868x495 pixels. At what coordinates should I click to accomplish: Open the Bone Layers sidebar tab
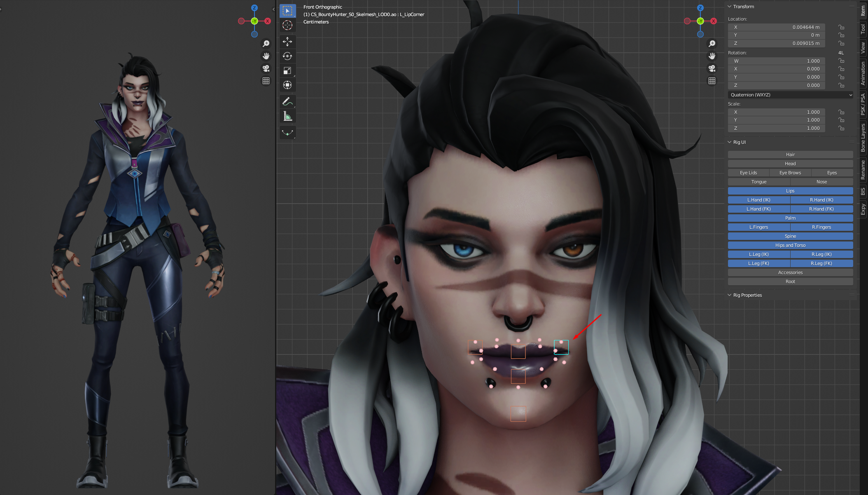tap(863, 138)
